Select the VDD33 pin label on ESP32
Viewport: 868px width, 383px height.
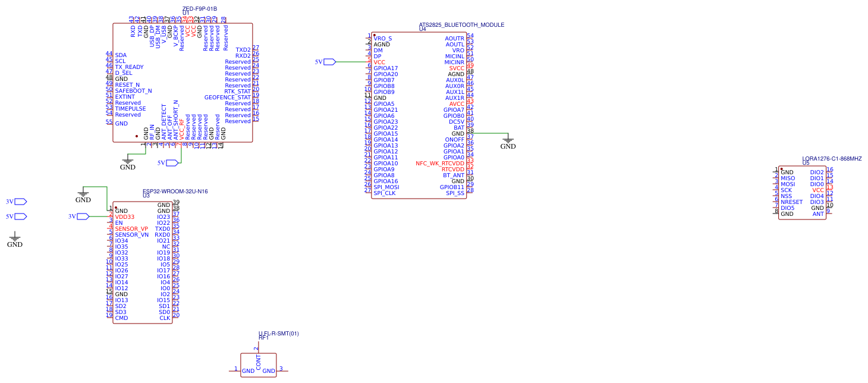coord(125,217)
